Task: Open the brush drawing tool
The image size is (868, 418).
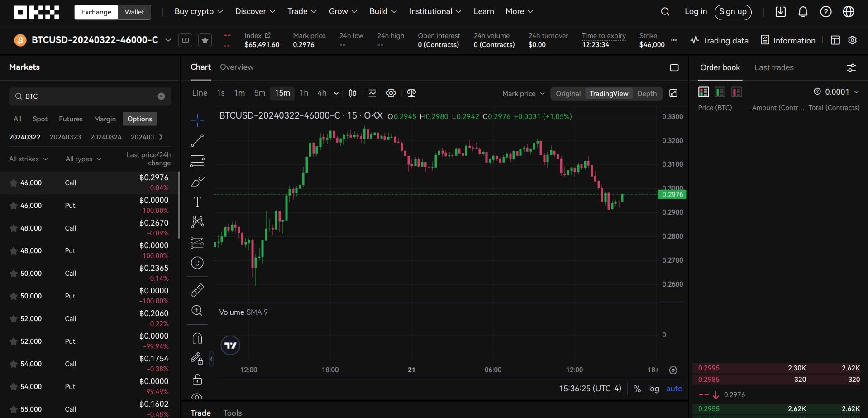Action: pyautogui.click(x=197, y=182)
